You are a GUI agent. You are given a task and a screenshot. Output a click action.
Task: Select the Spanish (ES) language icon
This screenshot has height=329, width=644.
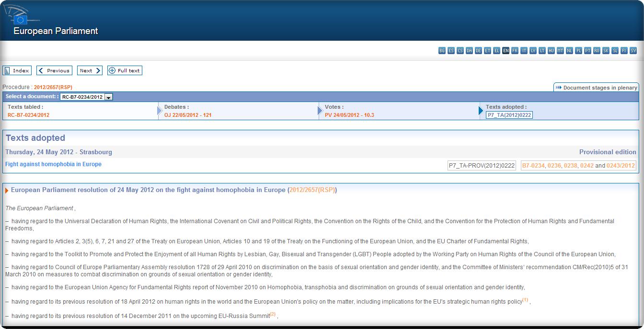[451, 51]
